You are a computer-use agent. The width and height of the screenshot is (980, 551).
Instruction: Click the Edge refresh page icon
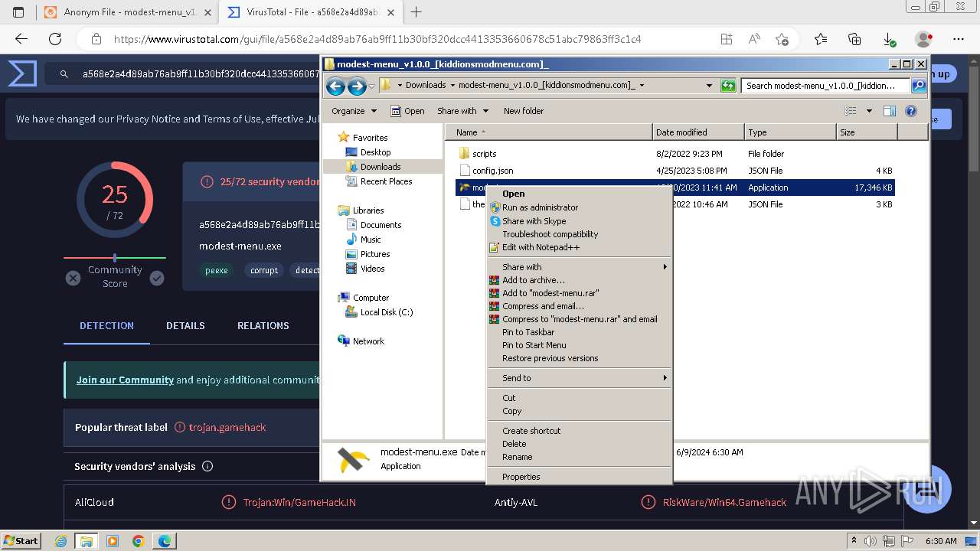(55, 39)
